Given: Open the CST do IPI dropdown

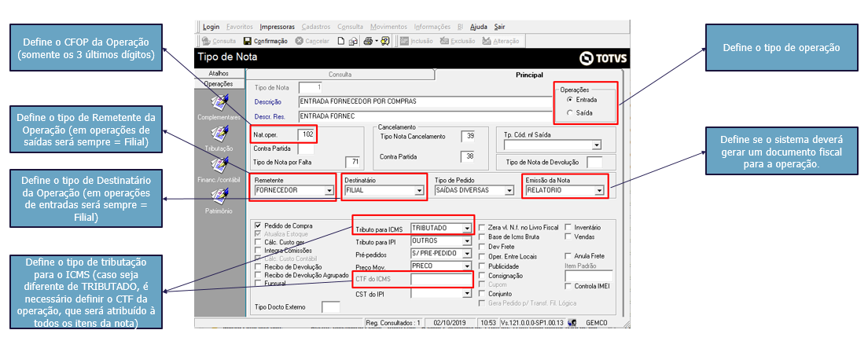Looking at the screenshot, I should pos(467,294).
